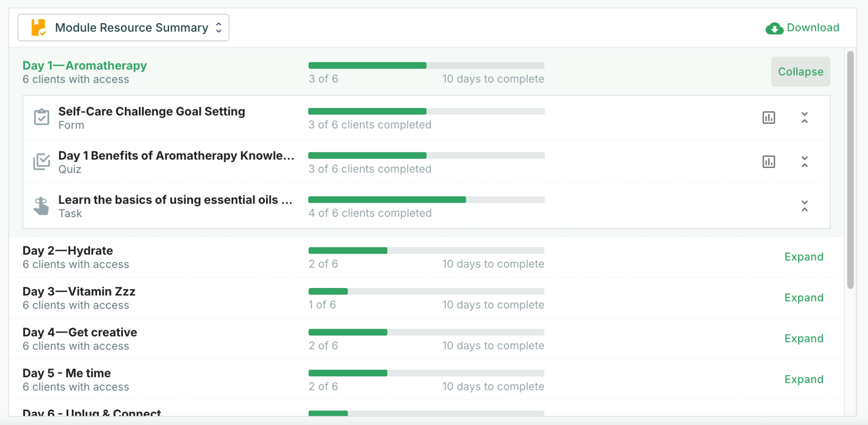
Task: Collapse the Self-Care Challenge Goal Setting row chevron
Action: coord(804,117)
